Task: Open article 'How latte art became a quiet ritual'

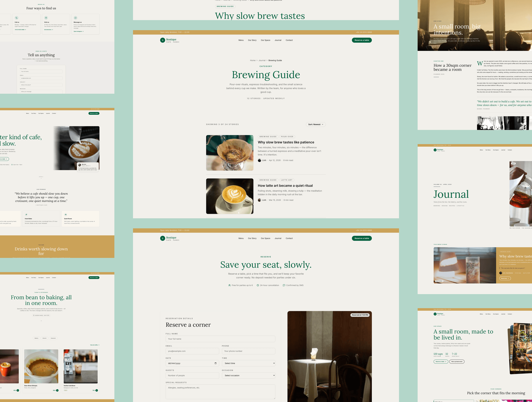Action: (x=285, y=186)
